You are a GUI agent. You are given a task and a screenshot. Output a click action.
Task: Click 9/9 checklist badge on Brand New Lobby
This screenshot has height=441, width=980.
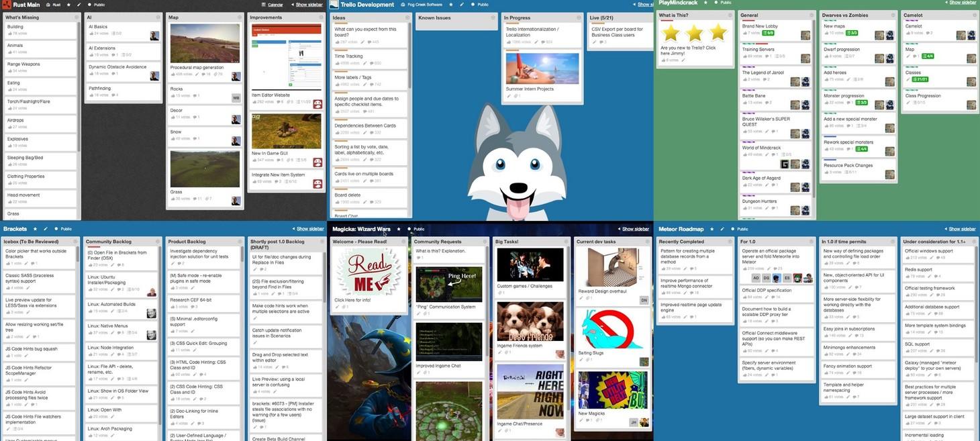768,33
